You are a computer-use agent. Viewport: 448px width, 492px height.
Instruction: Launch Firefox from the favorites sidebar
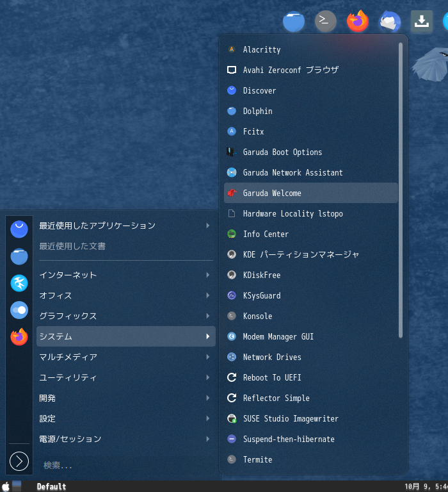(x=19, y=337)
